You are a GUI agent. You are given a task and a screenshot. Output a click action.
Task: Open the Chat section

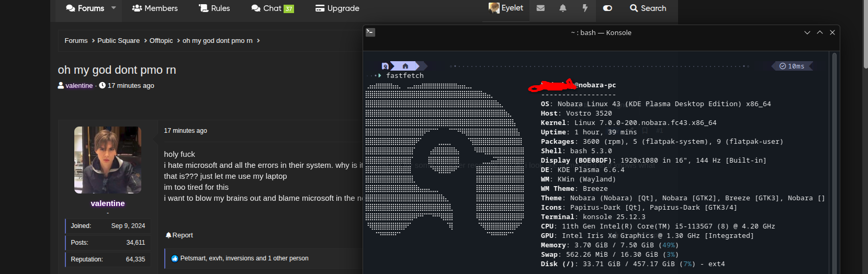(x=272, y=8)
